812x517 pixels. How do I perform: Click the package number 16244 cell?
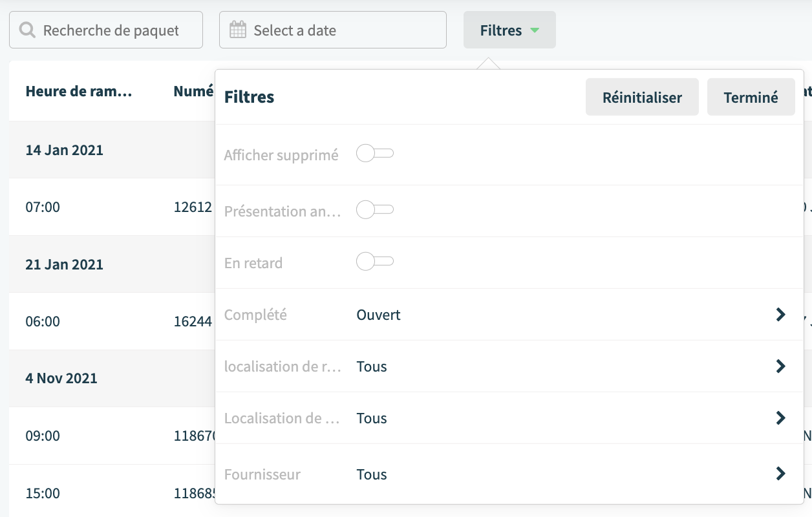193,321
